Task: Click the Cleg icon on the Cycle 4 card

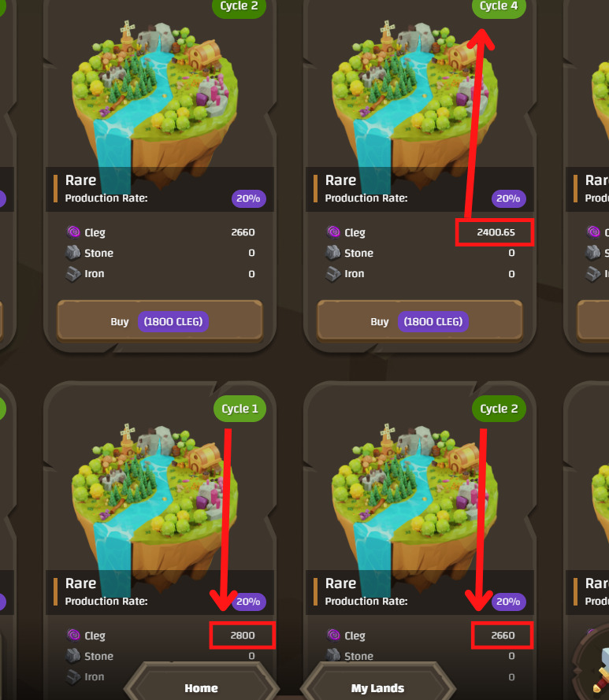Action: tap(333, 232)
